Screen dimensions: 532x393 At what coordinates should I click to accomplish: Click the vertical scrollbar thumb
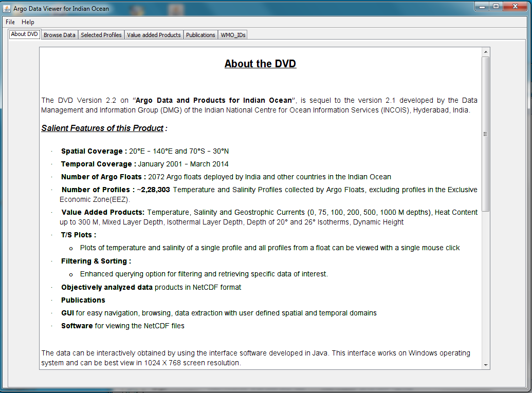pyautogui.click(x=486, y=134)
